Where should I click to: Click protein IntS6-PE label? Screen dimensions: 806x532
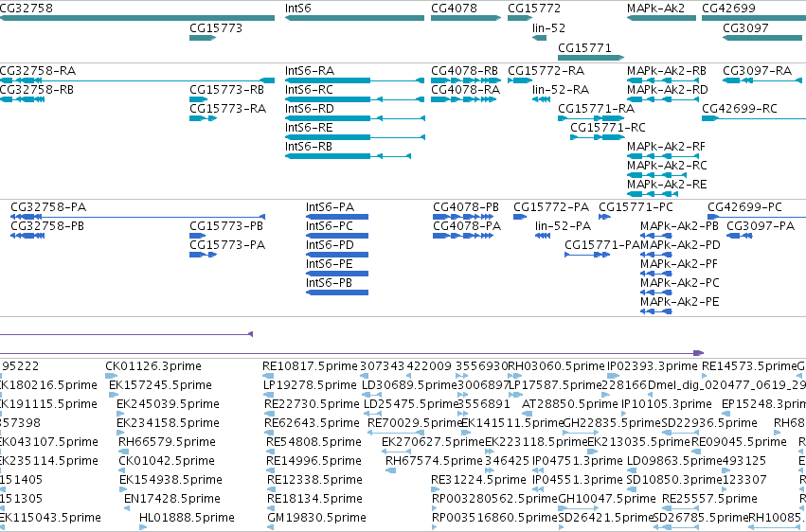[330, 264]
